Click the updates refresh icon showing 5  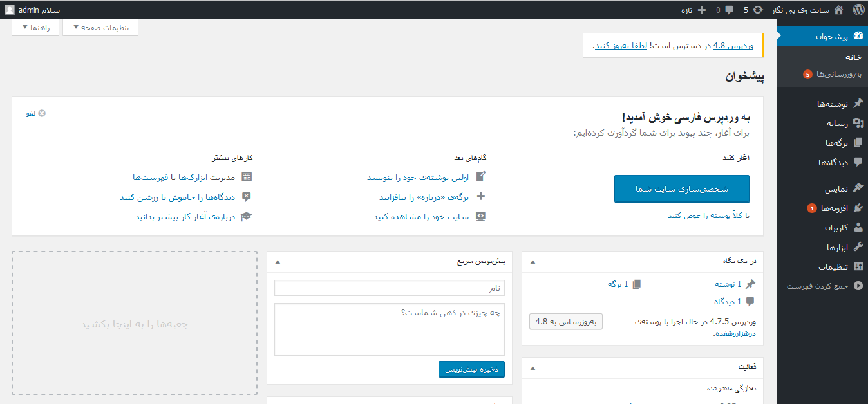(759, 10)
